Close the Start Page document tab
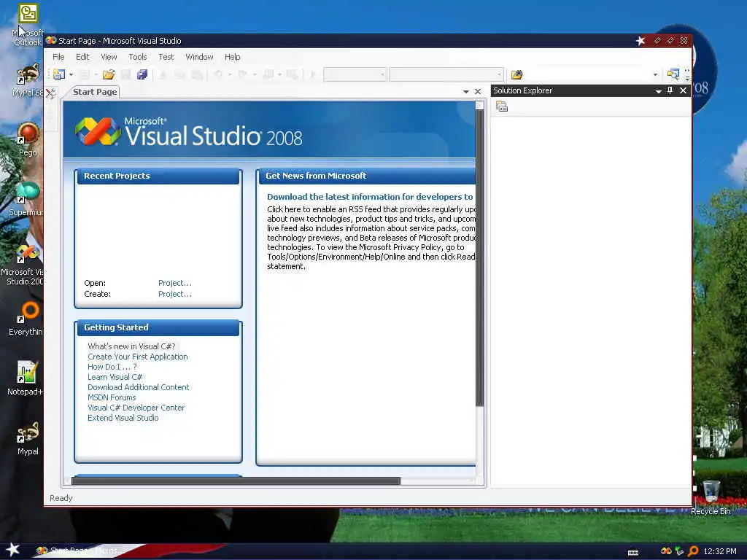This screenshot has width=747, height=560. click(x=478, y=91)
